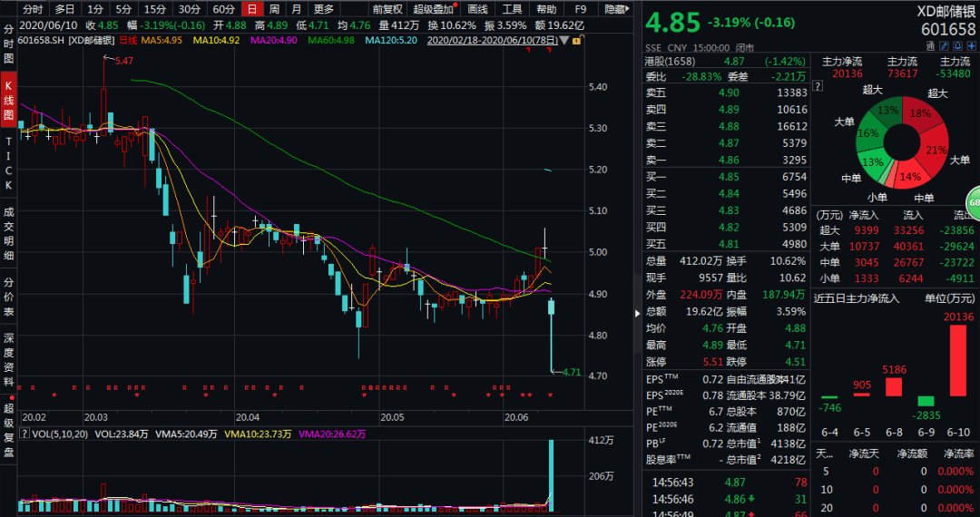980x517 pixels.
Task: Click the lock icon beside date range
Action: pos(575,41)
